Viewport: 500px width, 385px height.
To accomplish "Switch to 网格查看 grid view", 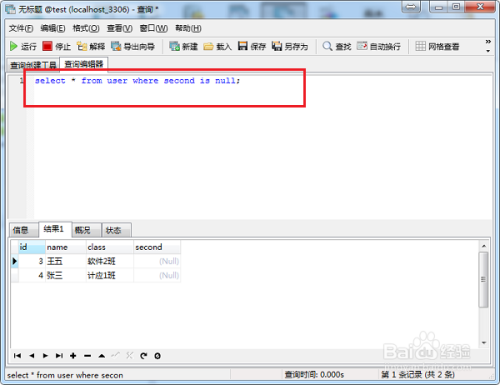I will [x=437, y=46].
